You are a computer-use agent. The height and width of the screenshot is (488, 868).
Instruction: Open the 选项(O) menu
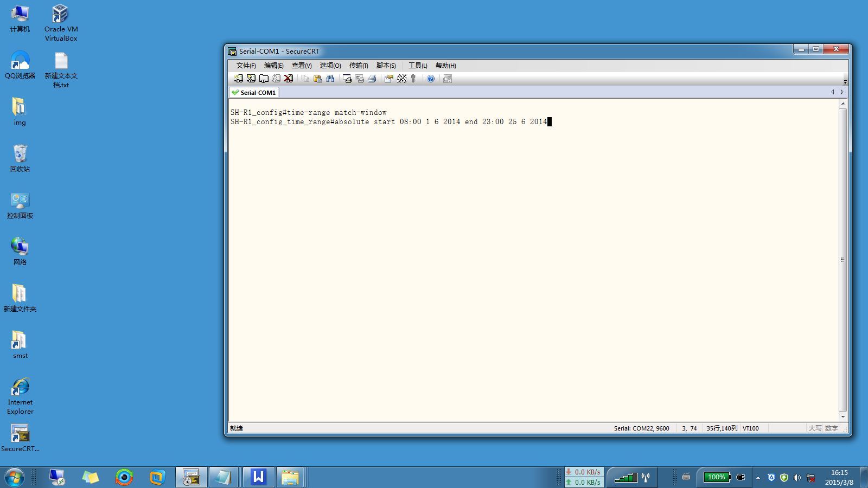(x=330, y=66)
